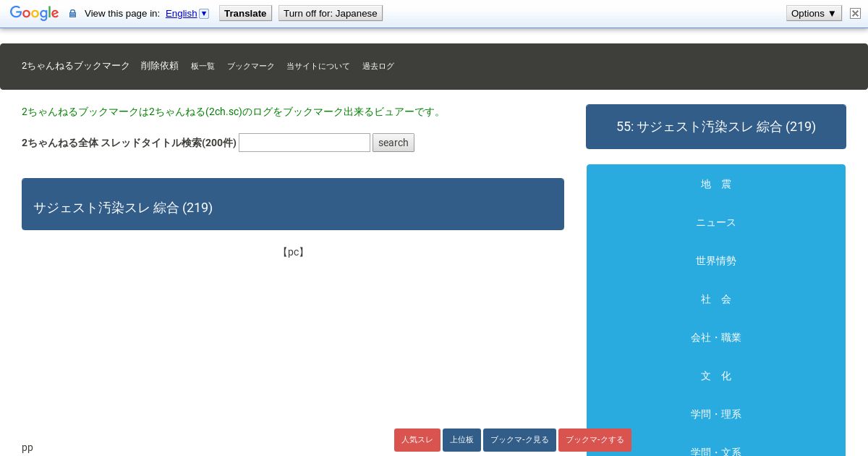Screen dimensions: 868x456
Task: Click Turn off for: Japanese button
Action: click(x=330, y=13)
